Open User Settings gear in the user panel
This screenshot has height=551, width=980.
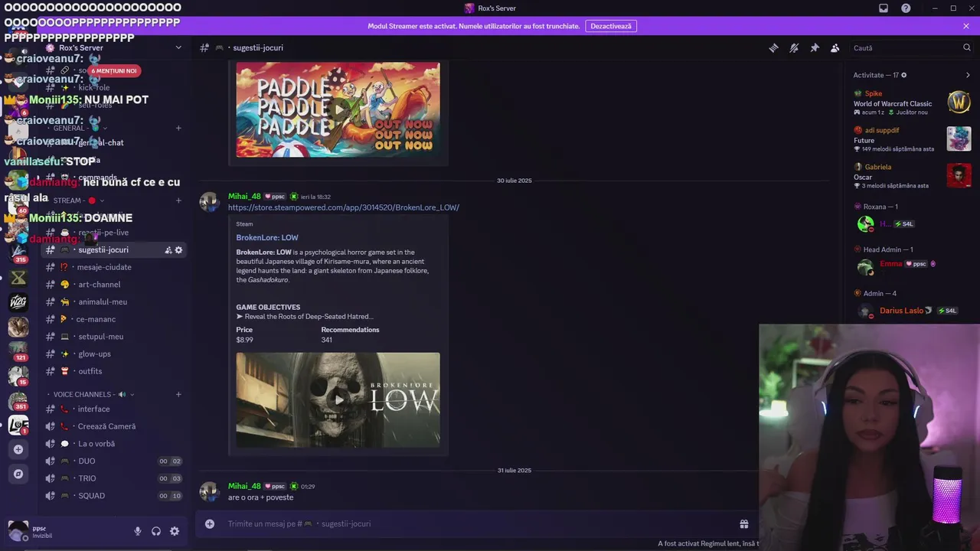(175, 531)
